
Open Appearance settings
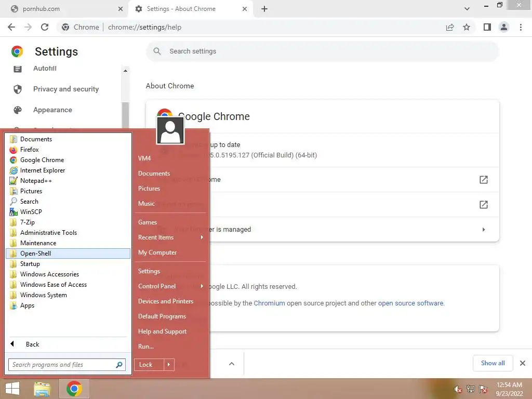[x=52, y=110]
